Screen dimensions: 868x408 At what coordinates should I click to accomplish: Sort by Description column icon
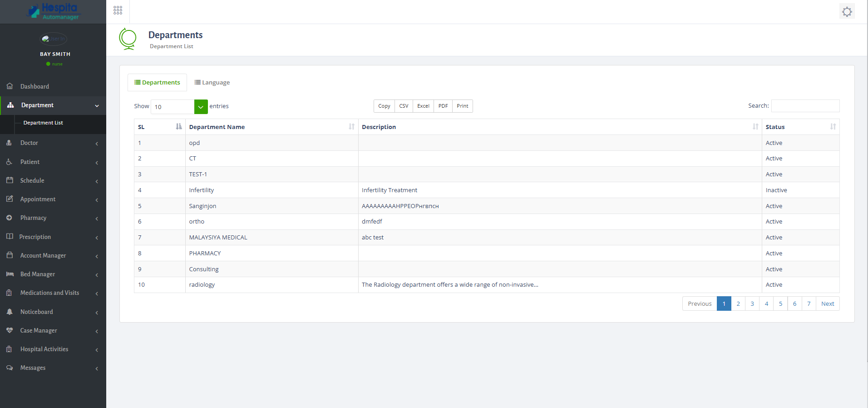tap(755, 126)
